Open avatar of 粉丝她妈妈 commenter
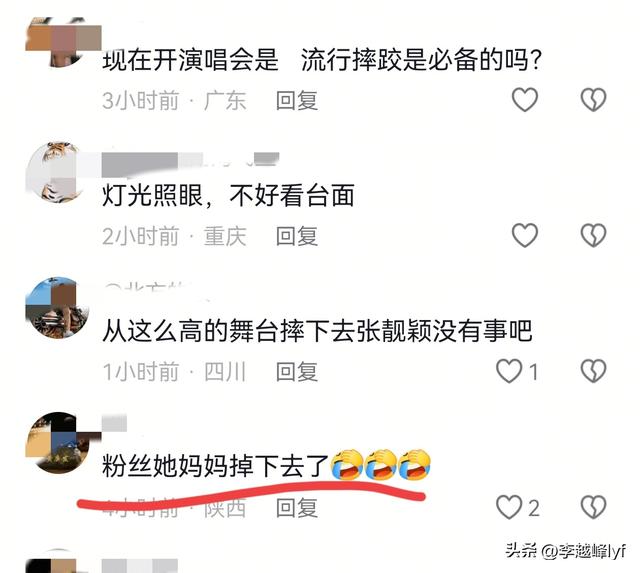This screenshot has width=640, height=573. pos(57,443)
